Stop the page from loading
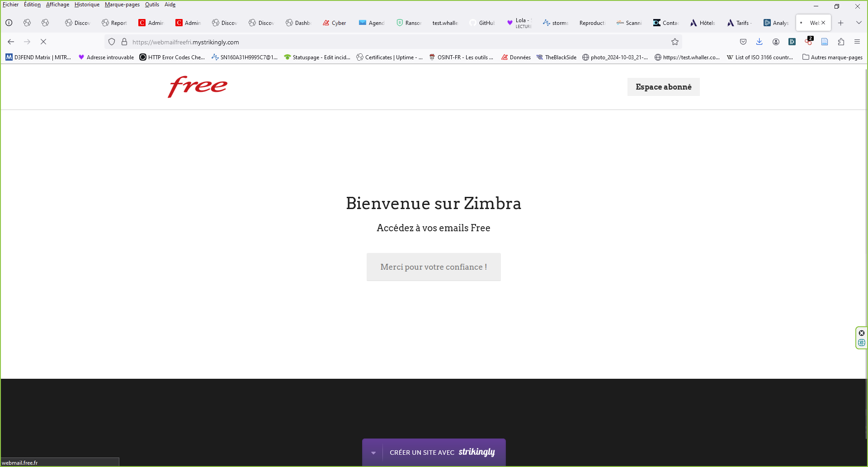868x467 pixels. coord(43,42)
